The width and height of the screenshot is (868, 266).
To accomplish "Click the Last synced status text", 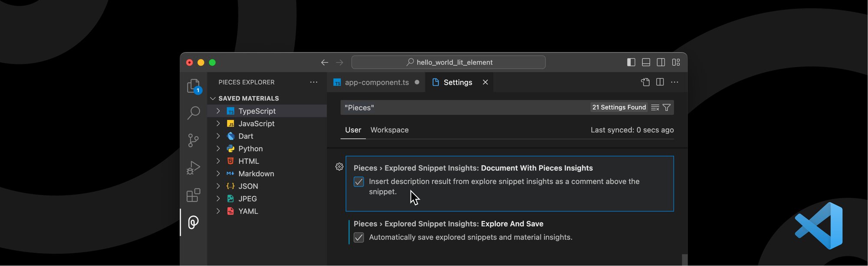I will [x=632, y=130].
